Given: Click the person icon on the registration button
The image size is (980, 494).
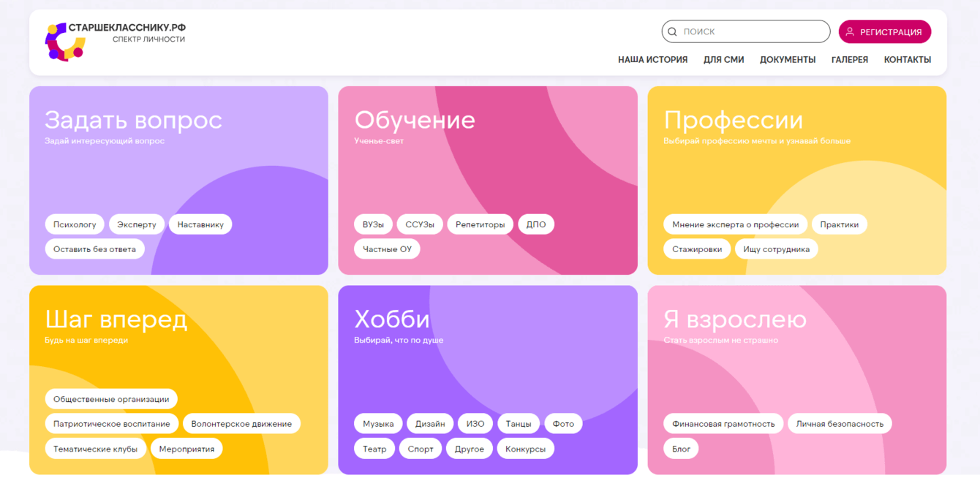Looking at the screenshot, I should click(849, 31).
